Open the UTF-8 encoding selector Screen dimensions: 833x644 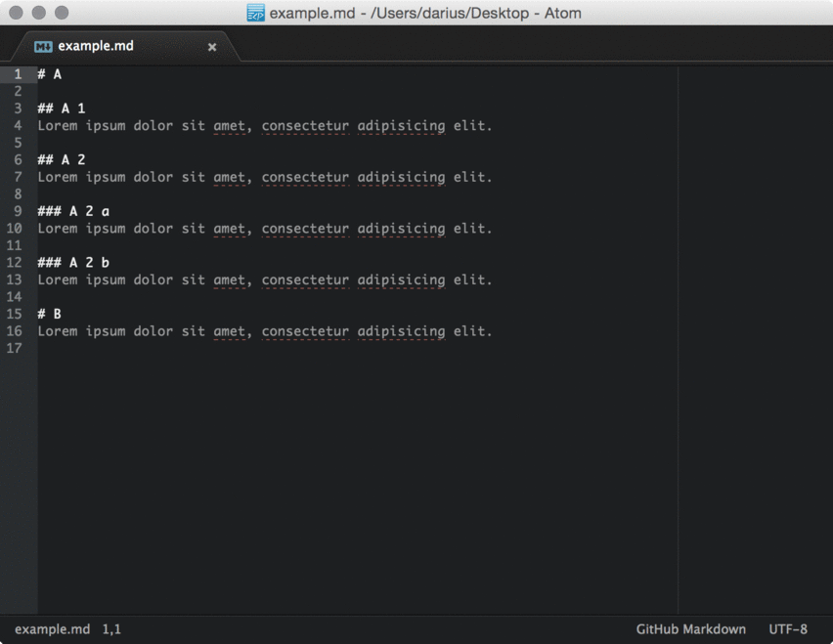pyautogui.click(x=788, y=629)
